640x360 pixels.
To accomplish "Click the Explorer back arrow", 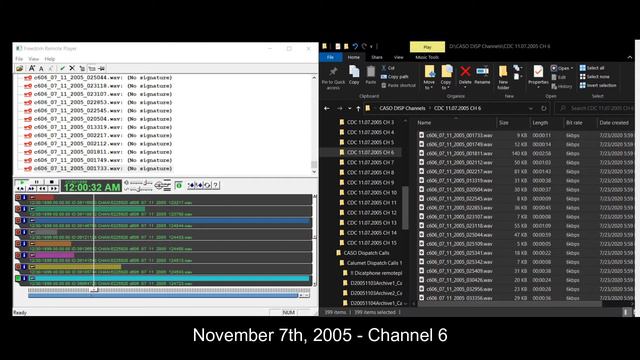I will [327, 109].
